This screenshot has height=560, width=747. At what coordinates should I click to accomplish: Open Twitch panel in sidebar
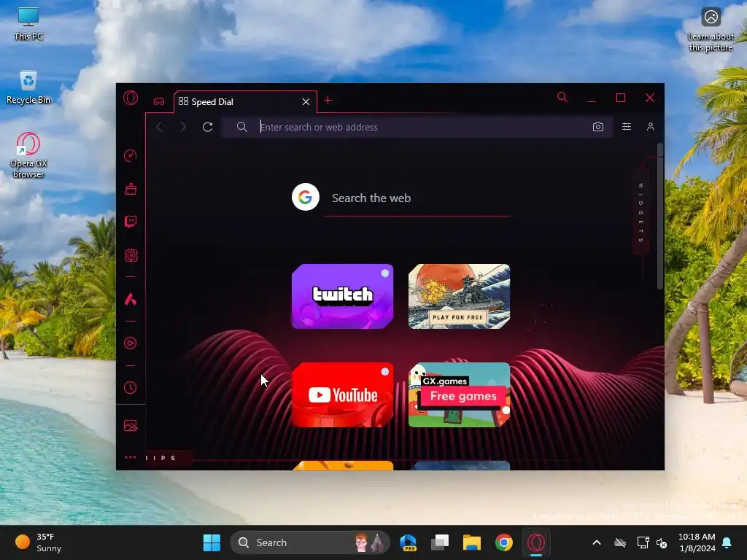coord(131,222)
